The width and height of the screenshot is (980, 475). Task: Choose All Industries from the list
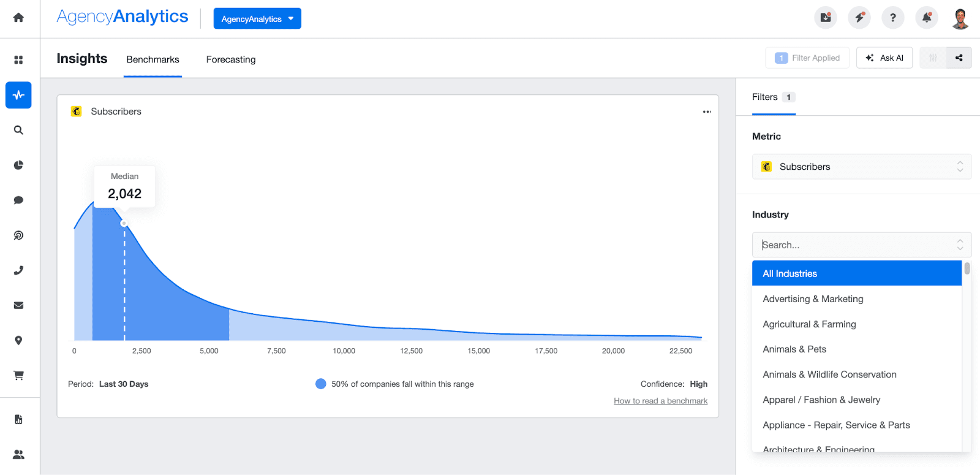tap(857, 273)
